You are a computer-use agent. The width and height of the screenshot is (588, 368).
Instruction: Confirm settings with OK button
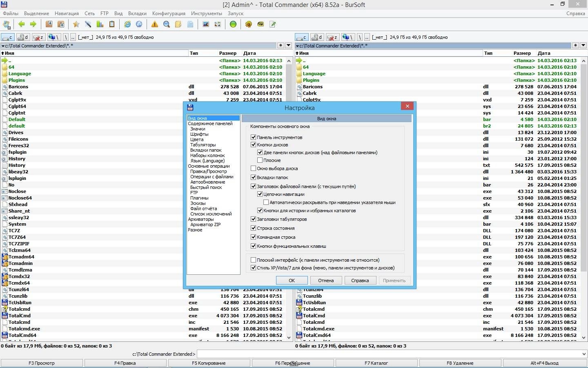coord(292,280)
